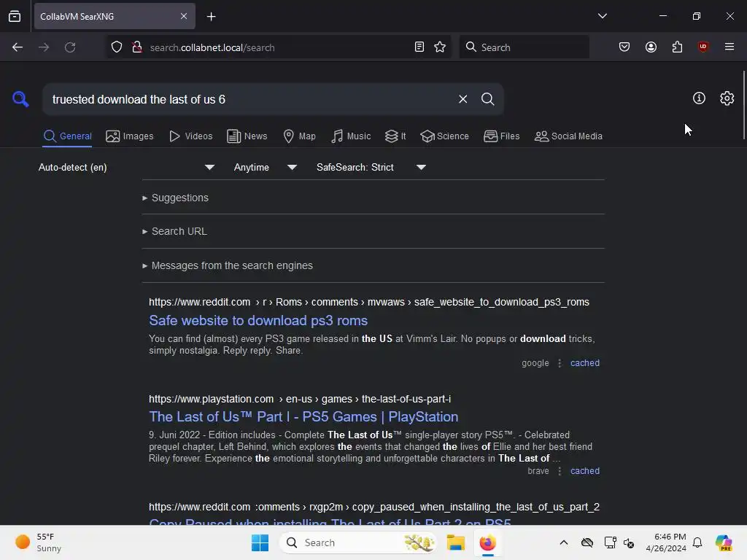This screenshot has height=560, width=747.
Task: Click the playstation.com the-last-of-us-part-i URL
Action: tap(300, 399)
